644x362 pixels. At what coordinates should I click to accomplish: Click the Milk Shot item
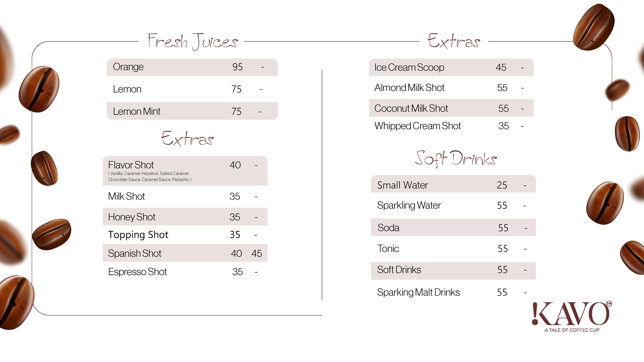(x=126, y=196)
